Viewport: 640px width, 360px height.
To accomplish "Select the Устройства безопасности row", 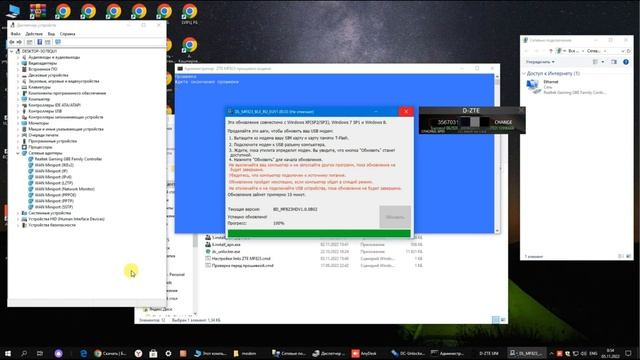I will coord(51,225).
